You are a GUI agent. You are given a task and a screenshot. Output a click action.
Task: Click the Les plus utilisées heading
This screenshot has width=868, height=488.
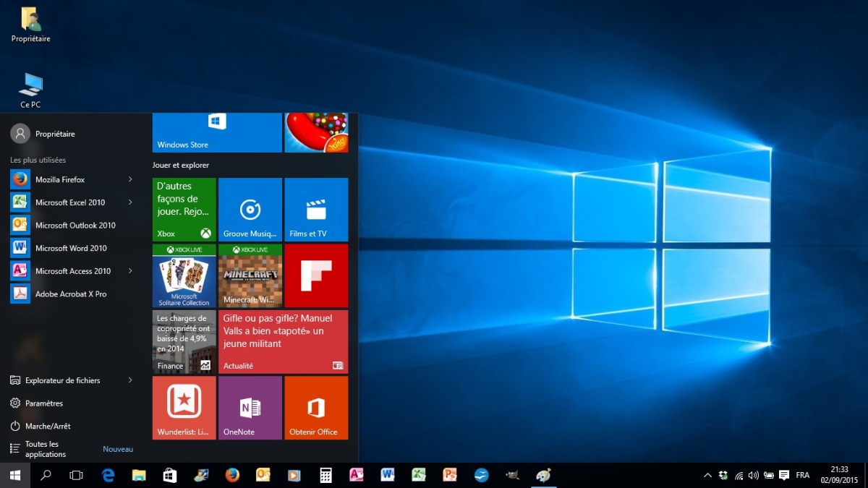pos(38,160)
